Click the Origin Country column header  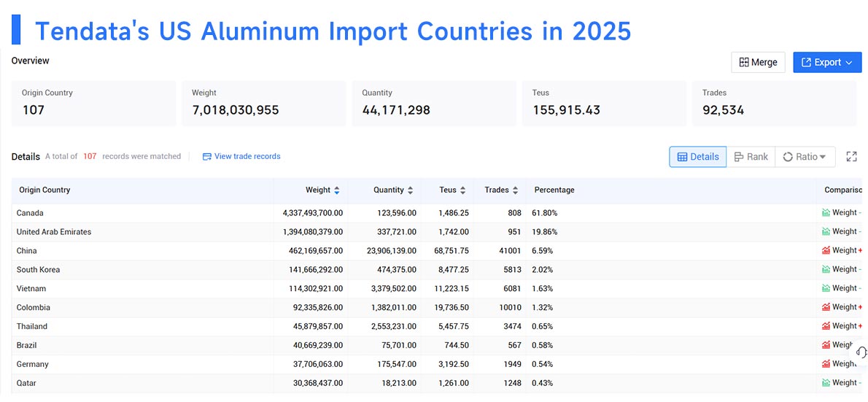point(44,190)
